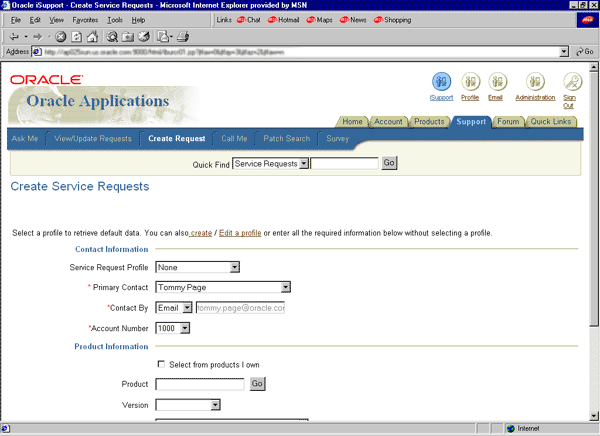Click the Quick Find text field
The image size is (600, 436).
(345, 164)
